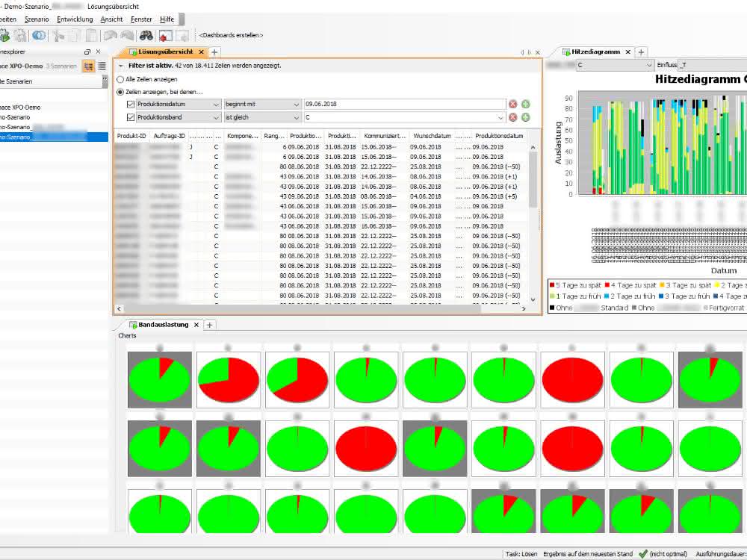Open the 'beginnt mit' operator dropdown
The image size is (747, 560).
[x=262, y=105]
